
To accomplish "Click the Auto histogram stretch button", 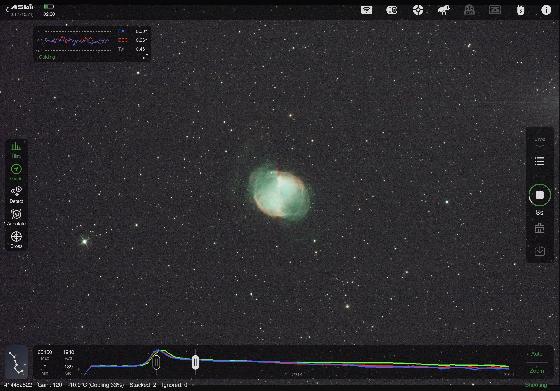I will tap(536, 355).
